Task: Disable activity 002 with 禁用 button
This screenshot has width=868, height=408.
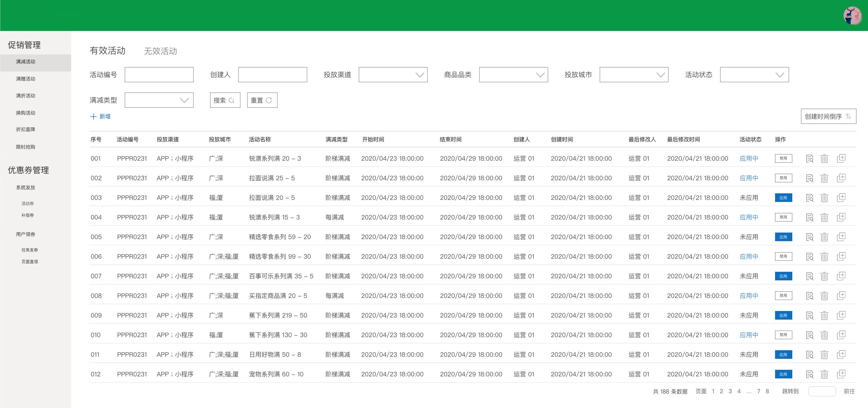Action: pyautogui.click(x=784, y=178)
